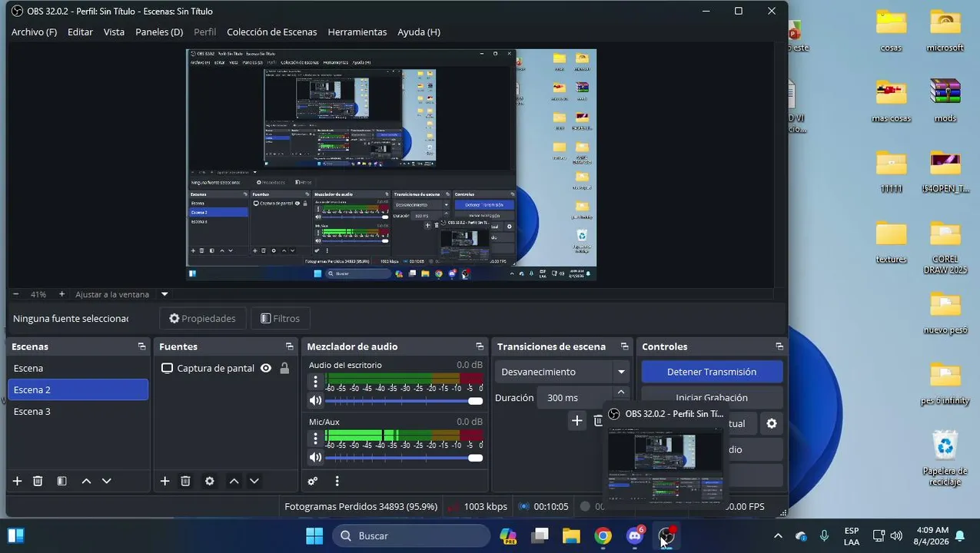980x553 pixels.
Task: Move scene up arrow in Escenas panel
Action: pyautogui.click(x=86, y=481)
